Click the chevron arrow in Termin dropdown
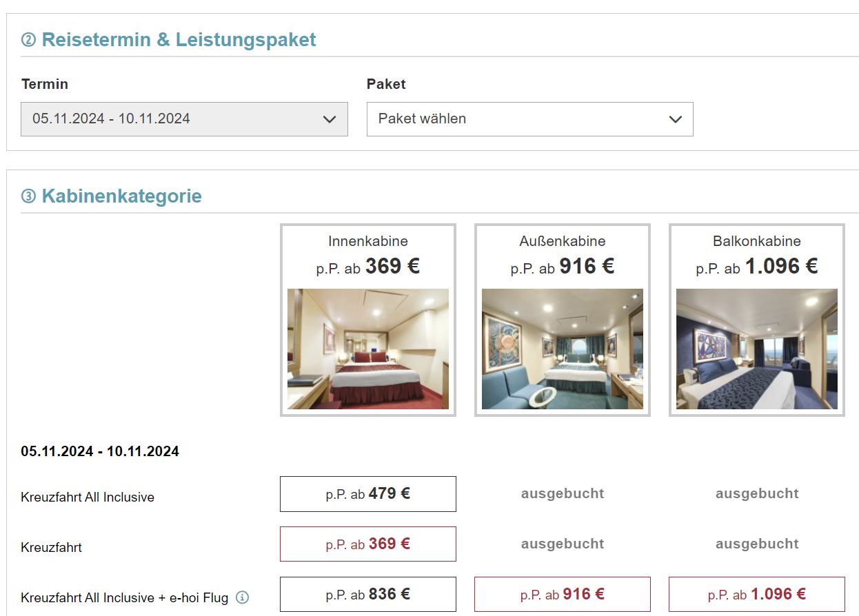Image resolution: width=859 pixels, height=616 pixels. [330, 119]
